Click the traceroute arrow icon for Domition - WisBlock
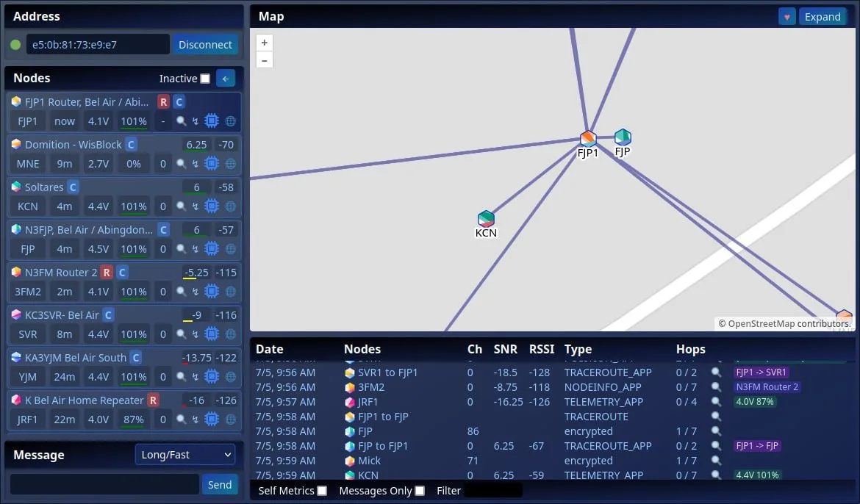This screenshot has height=504, width=860. 196,164
